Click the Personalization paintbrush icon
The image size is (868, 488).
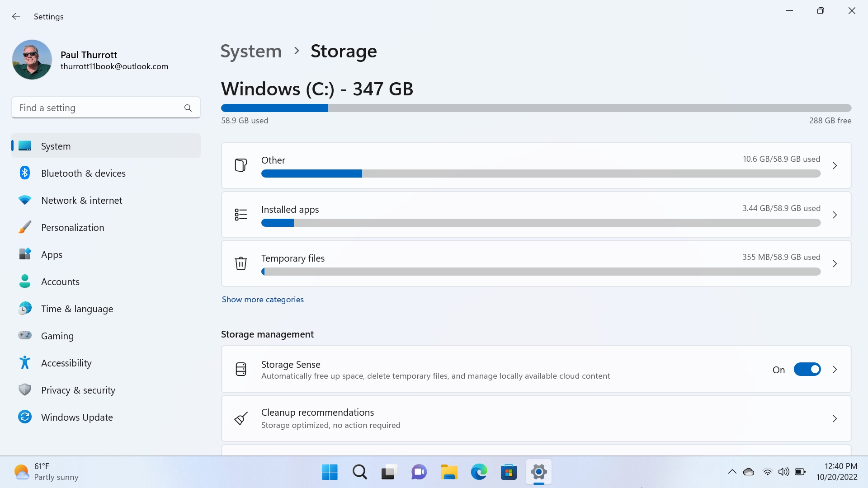coord(25,227)
